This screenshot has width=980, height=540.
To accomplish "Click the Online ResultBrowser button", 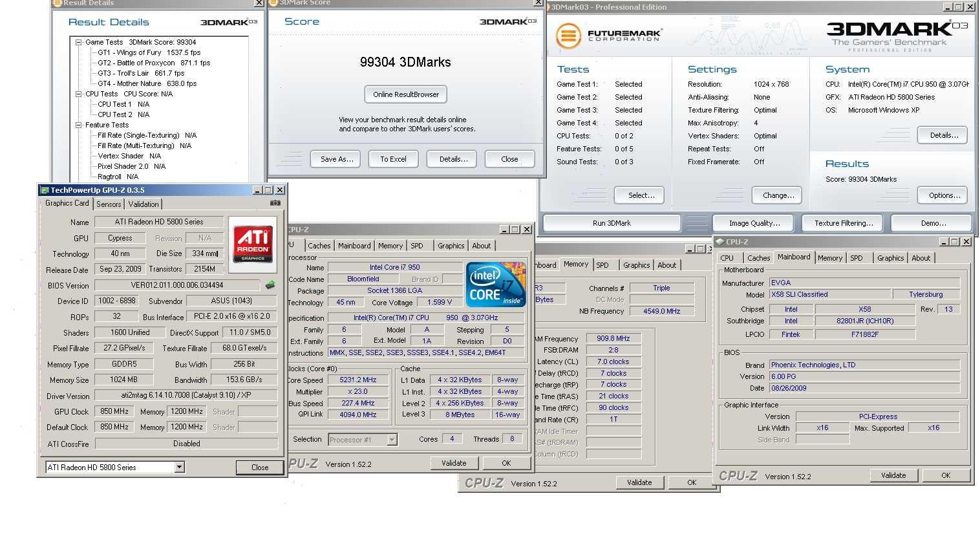I will [406, 94].
